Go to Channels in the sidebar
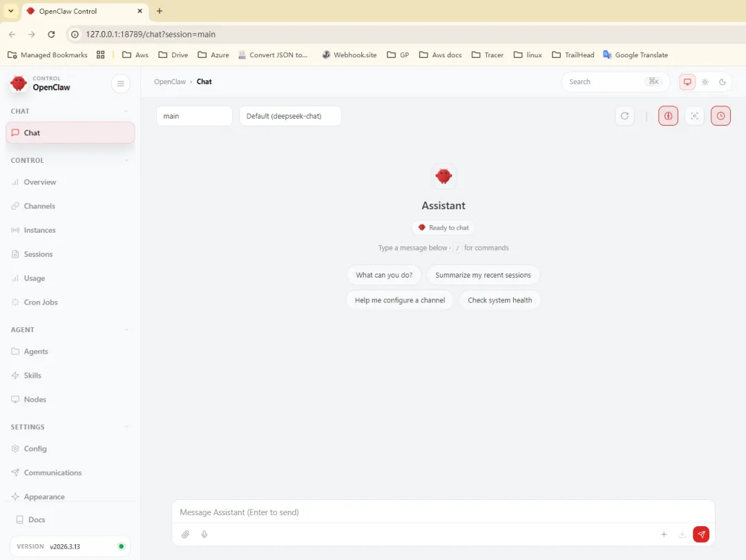 (x=70, y=206)
